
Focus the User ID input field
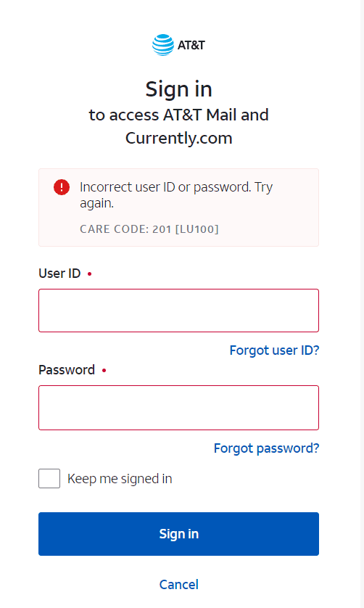pos(178,311)
